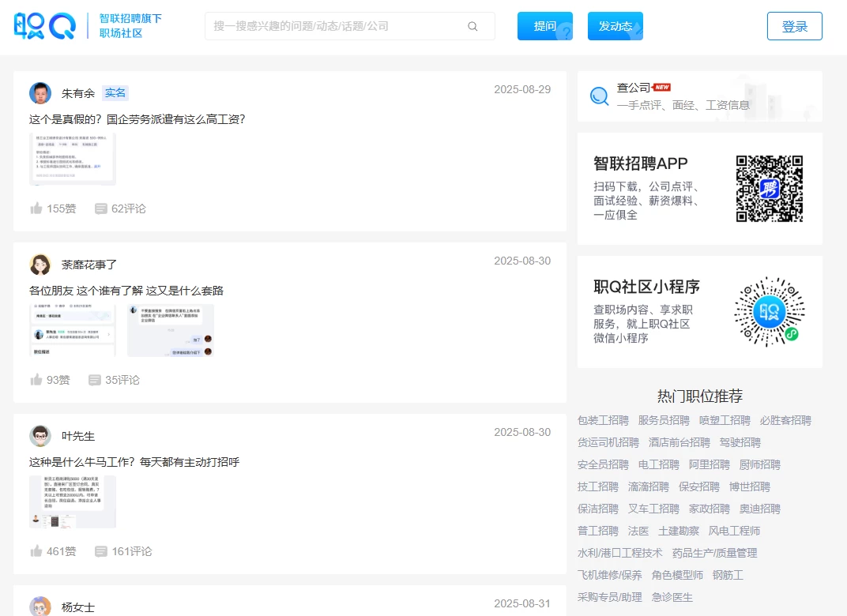Open comments on 朱有余's post
This screenshot has width=847, height=616.
click(x=101, y=208)
